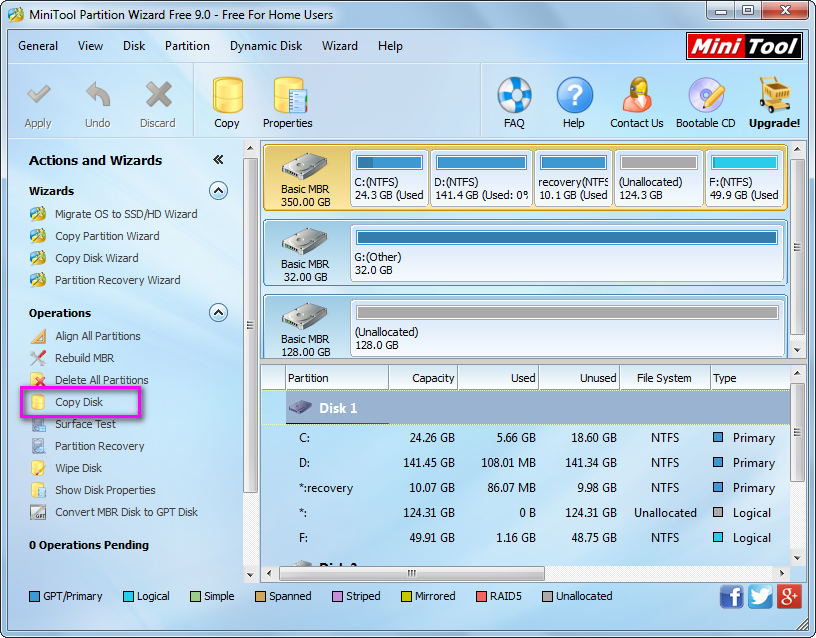Click the MiniTool logo

[x=744, y=46]
